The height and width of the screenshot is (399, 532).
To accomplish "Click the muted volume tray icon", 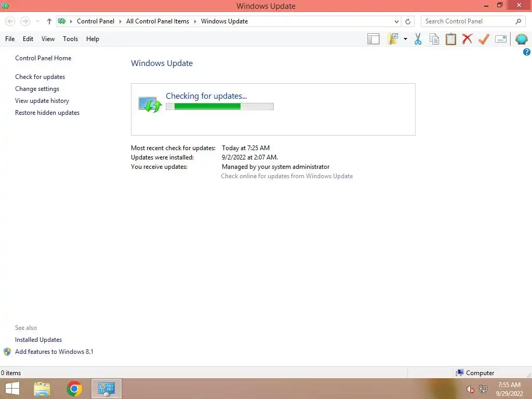I will pyautogui.click(x=470, y=389).
